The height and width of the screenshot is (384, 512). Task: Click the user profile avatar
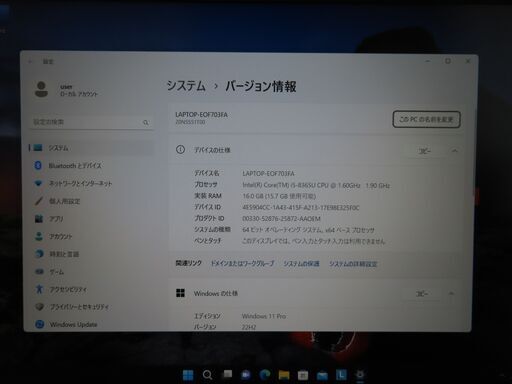click(x=41, y=89)
